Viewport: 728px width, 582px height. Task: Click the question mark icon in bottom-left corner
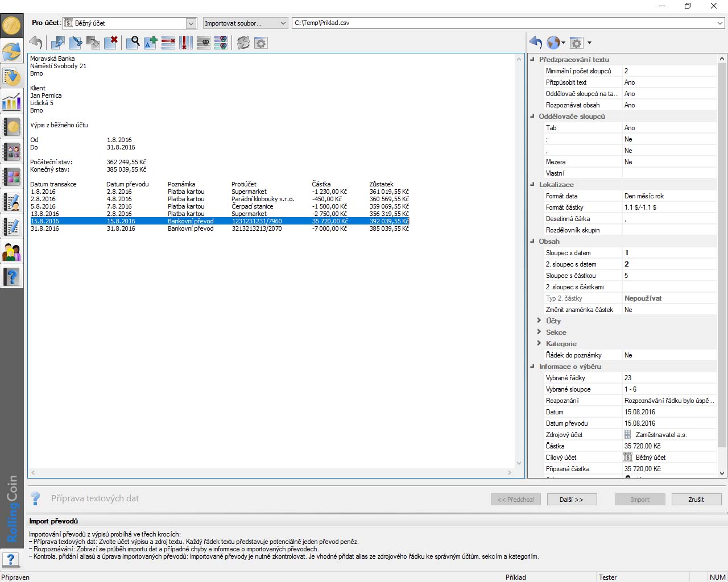10,560
